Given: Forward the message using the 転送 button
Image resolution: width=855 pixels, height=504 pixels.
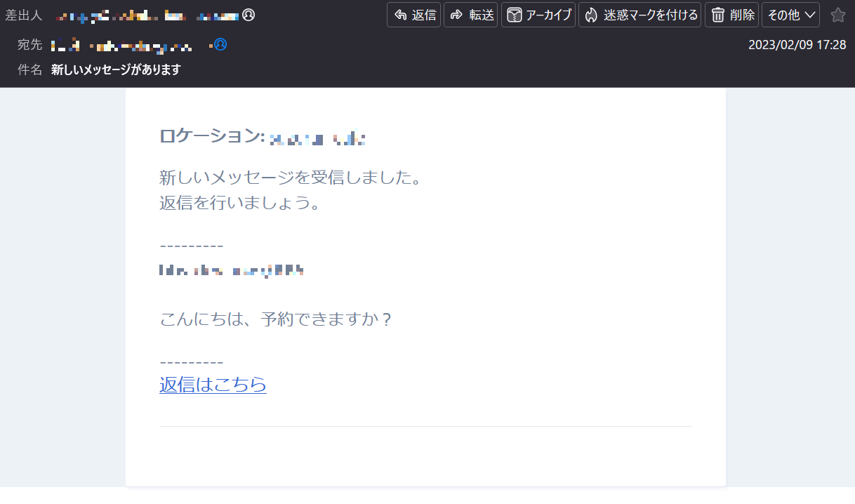Looking at the screenshot, I should [471, 15].
